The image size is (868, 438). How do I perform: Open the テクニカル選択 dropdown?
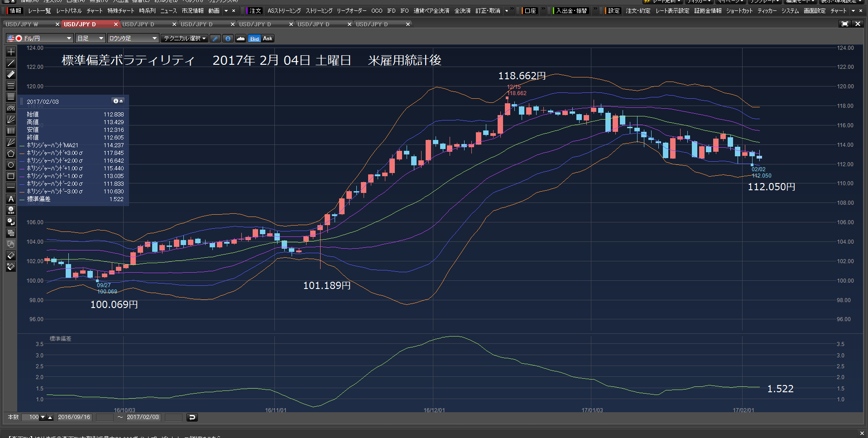click(185, 39)
